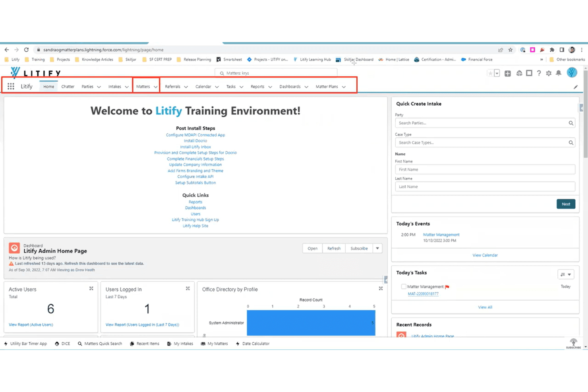Click the Search Parties input field

point(485,123)
